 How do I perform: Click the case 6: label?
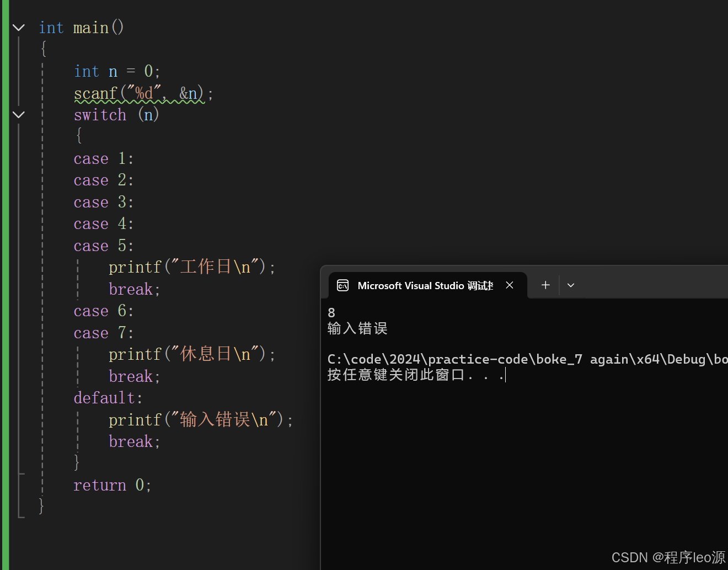[104, 311]
